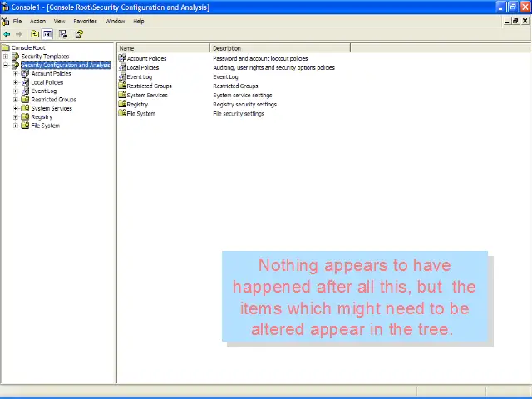Image resolution: width=532 pixels, height=399 pixels.
Task: Expand the Registry tree node
Action: pos(16,117)
